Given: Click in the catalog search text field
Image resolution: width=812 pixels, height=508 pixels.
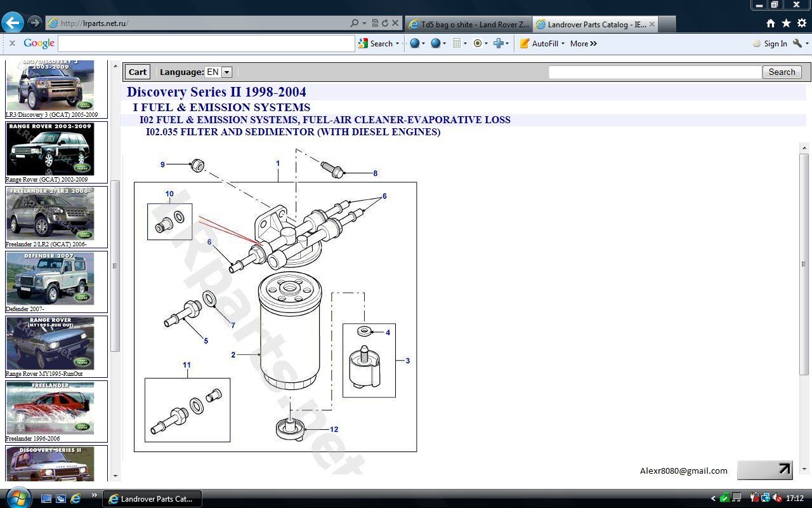Looking at the screenshot, I should point(655,72).
